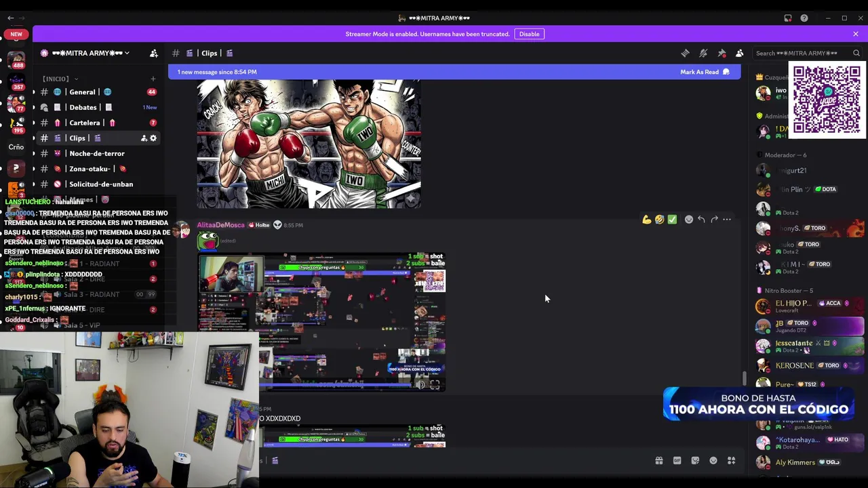Open the sticker picker
Screen dimensions: 868x488
pos(695,461)
